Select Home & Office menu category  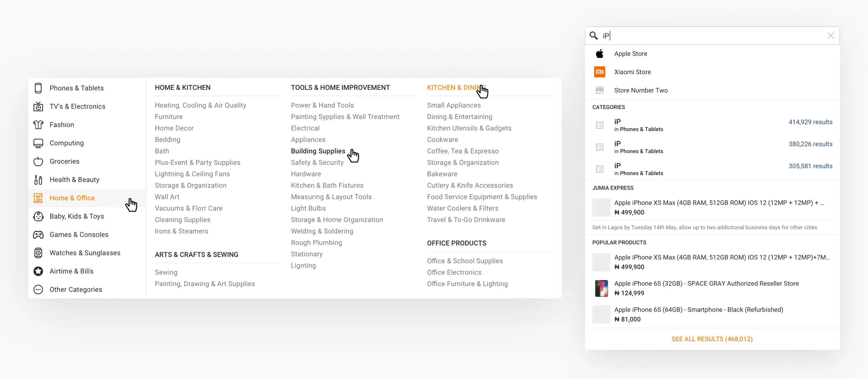pyautogui.click(x=72, y=198)
